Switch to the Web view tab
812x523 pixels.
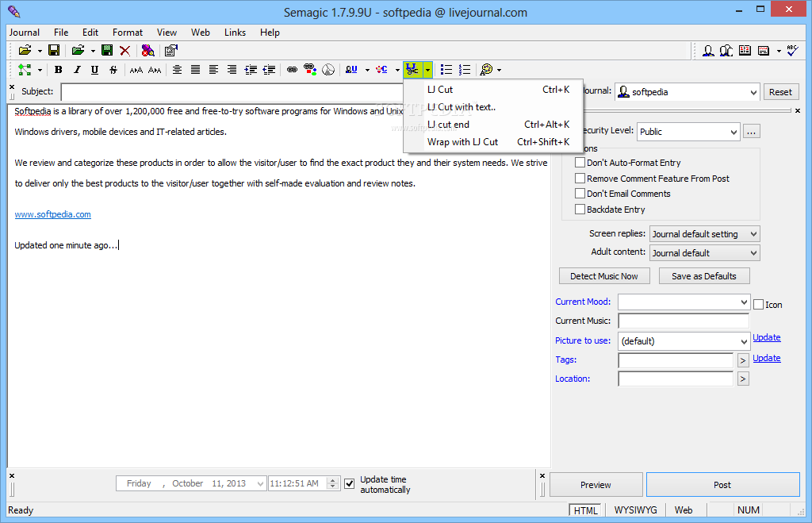point(683,510)
